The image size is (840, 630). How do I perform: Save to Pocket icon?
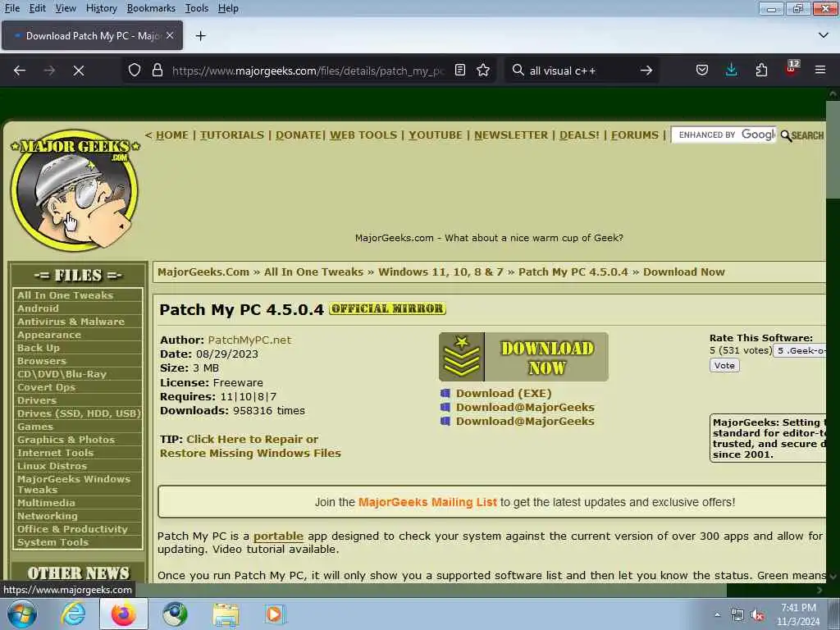[702, 71]
